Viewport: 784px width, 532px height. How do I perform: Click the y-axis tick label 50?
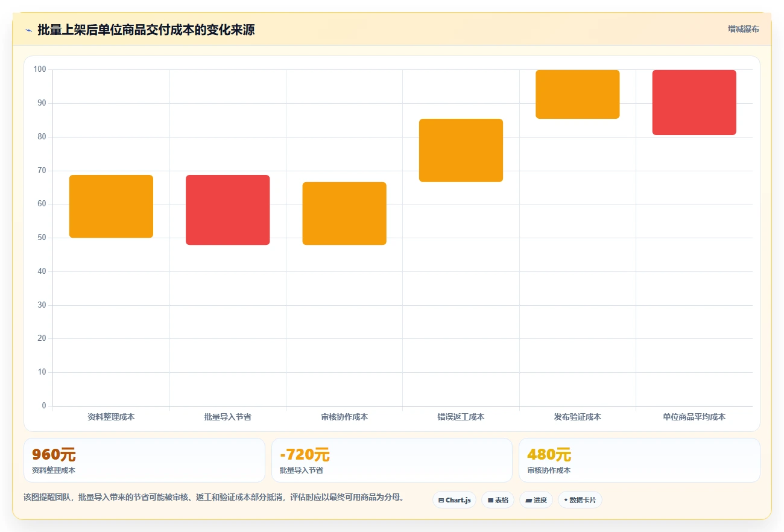click(x=42, y=238)
